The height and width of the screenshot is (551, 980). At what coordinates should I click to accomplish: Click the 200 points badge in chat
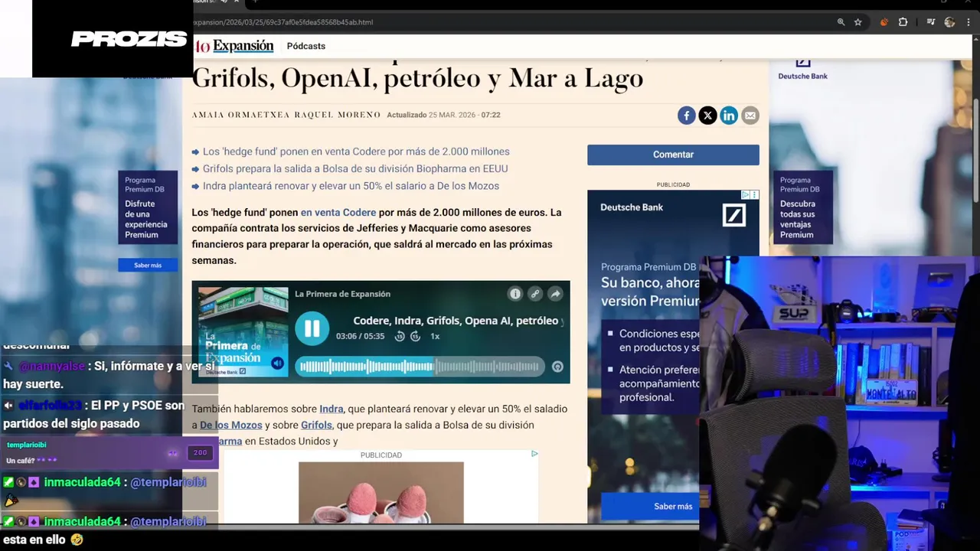tap(200, 453)
